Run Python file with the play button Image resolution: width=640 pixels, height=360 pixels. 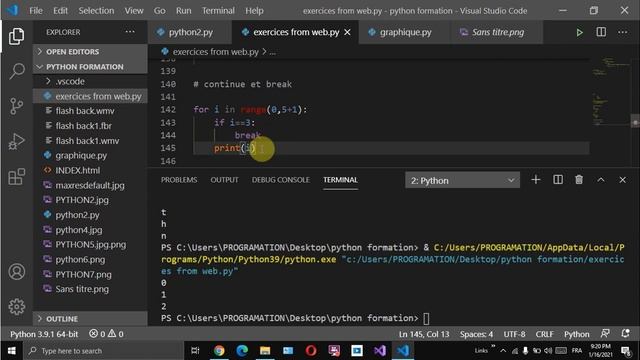[x=579, y=32]
